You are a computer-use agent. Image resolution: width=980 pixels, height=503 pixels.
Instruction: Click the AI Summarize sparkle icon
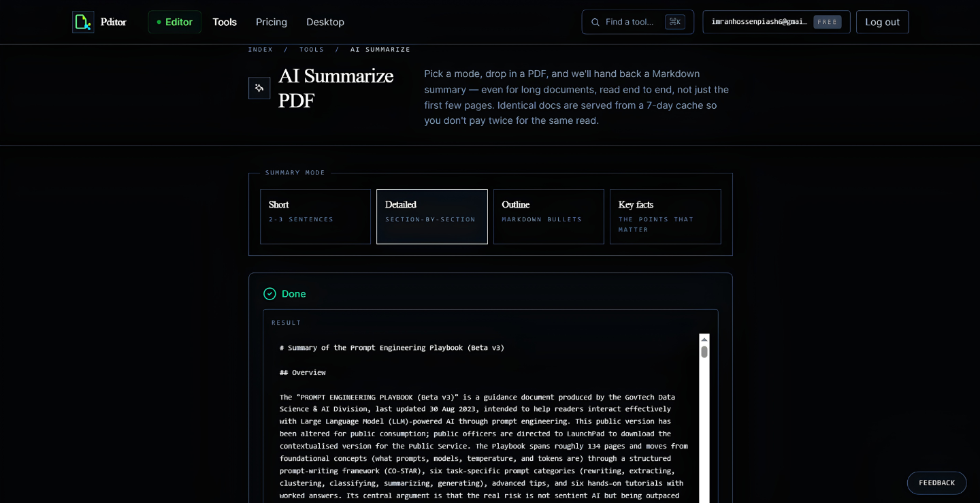point(259,88)
